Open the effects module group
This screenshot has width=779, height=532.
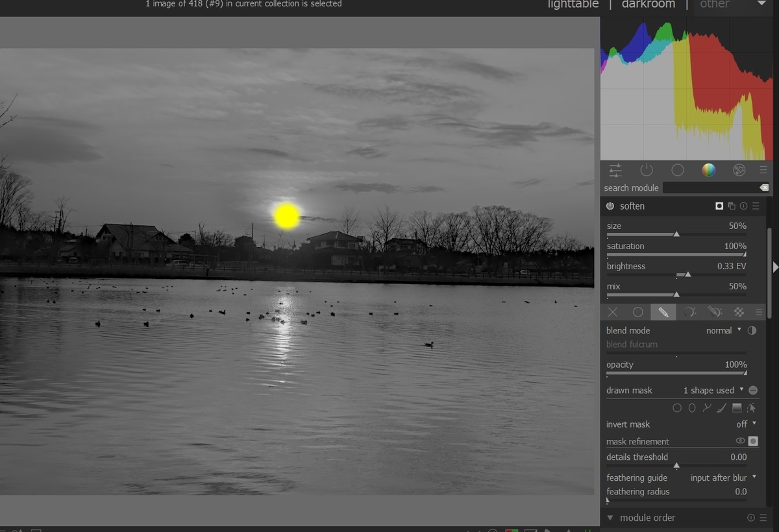point(739,170)
